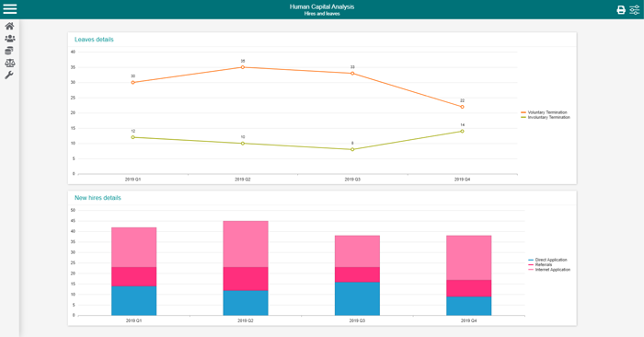Screen dimensions: 644x337
Task: Select the Voluntary Termination 2019 Q1 point
Action: pos(132,83)
